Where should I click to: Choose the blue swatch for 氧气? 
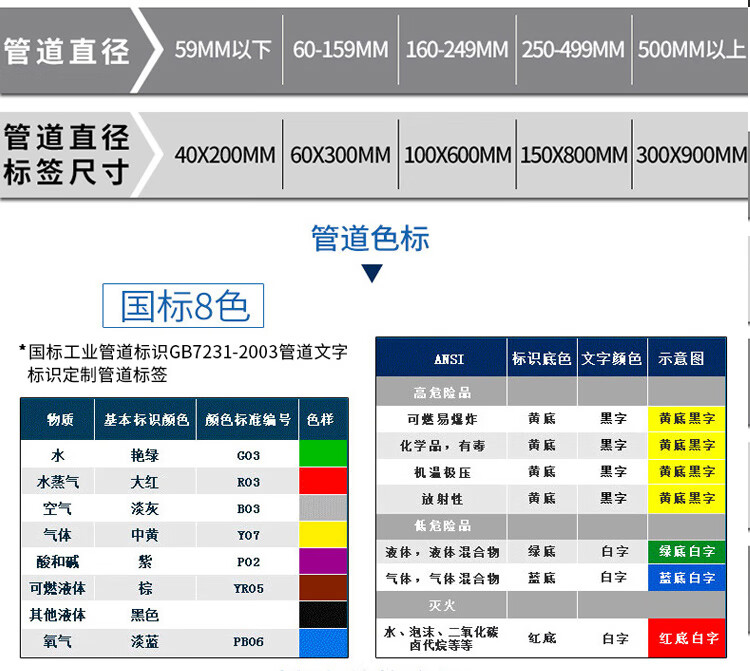click(x=323, y=641)
